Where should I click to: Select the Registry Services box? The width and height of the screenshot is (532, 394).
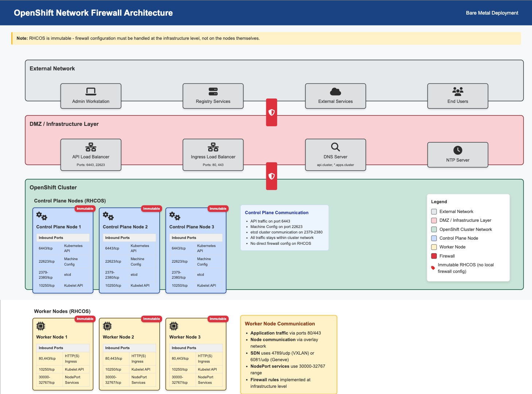(x=213, y=96)
